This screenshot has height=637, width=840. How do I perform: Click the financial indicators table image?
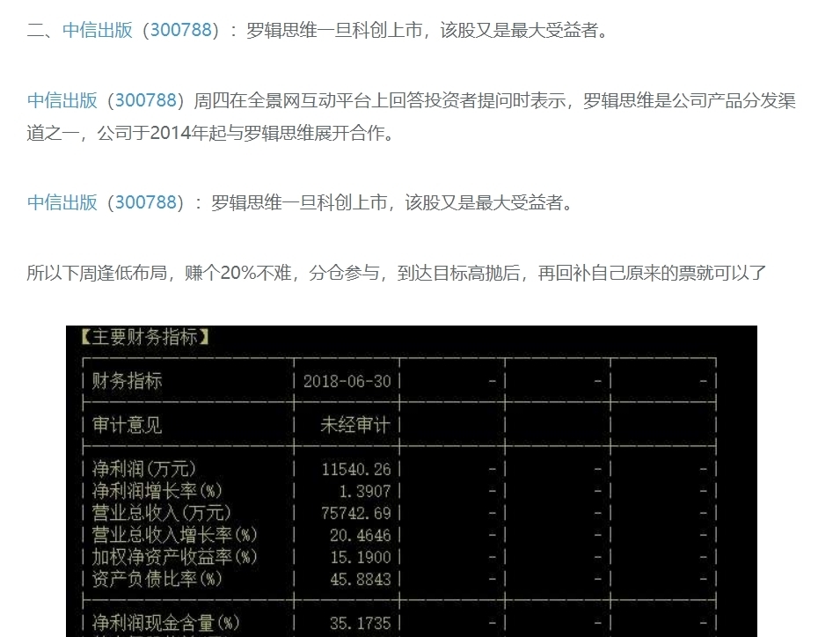[412, 481]
